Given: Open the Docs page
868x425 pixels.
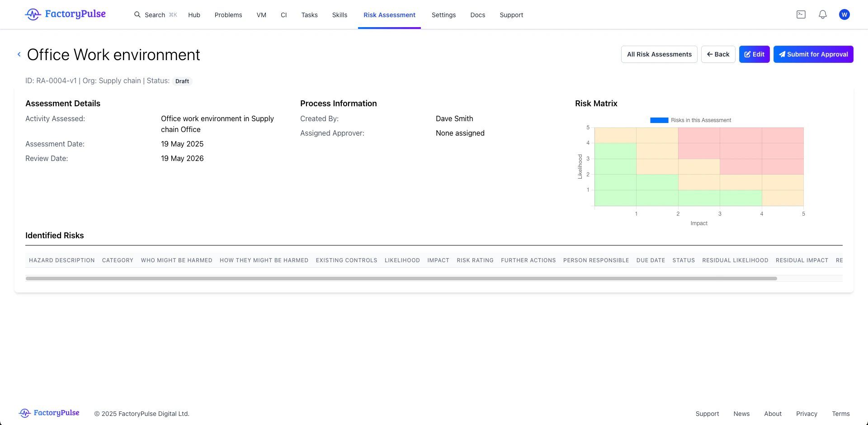Looking at the screenshot, I should coord(478,15).
